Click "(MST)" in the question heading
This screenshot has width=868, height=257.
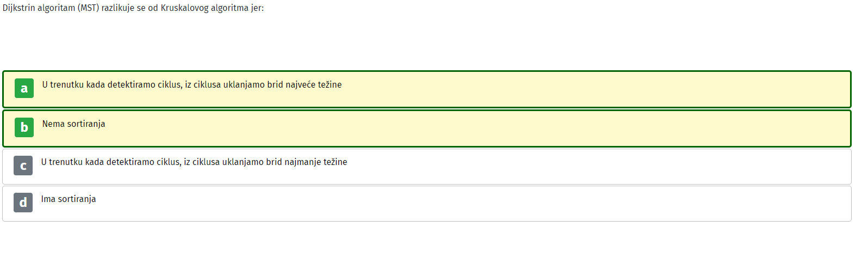[88, 8]
